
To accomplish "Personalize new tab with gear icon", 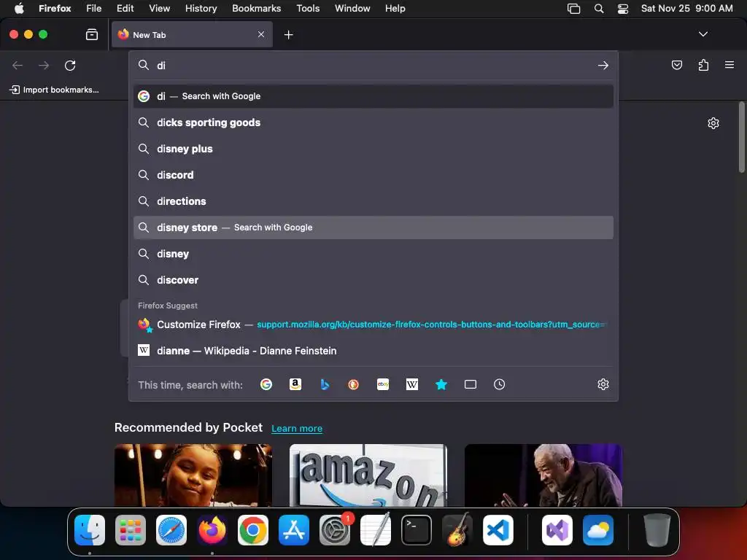I will tap(713, 123).
